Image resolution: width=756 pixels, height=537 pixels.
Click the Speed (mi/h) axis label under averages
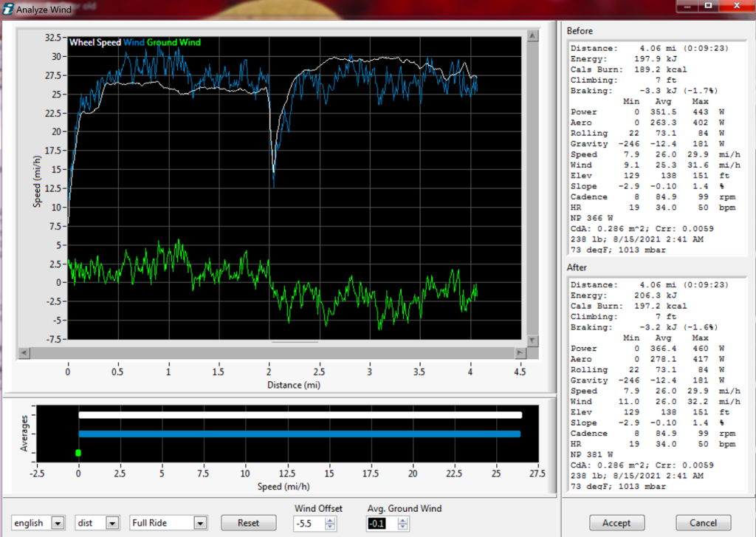[x=283, y=486]
